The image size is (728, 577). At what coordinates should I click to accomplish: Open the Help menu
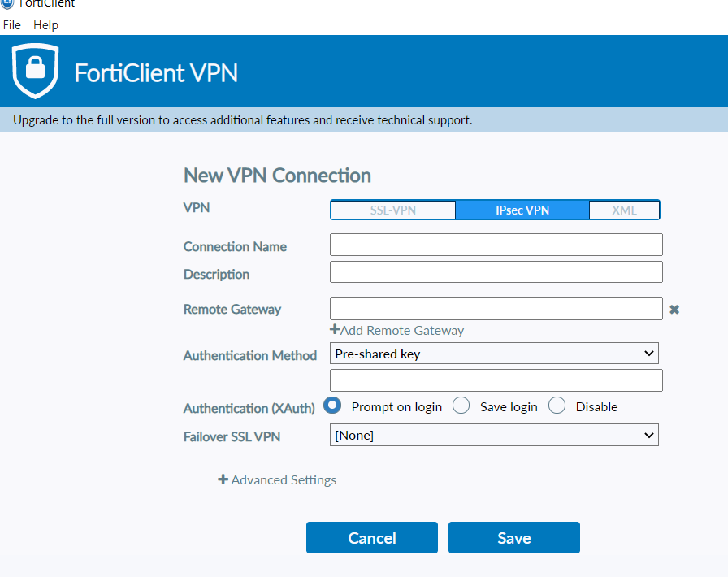tap(46, 25)
